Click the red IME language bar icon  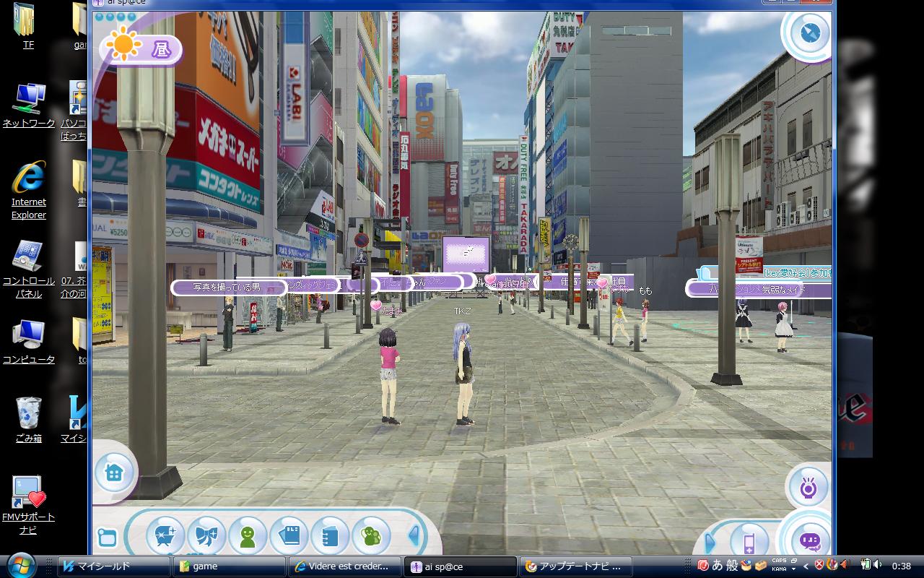pos(703,566)
